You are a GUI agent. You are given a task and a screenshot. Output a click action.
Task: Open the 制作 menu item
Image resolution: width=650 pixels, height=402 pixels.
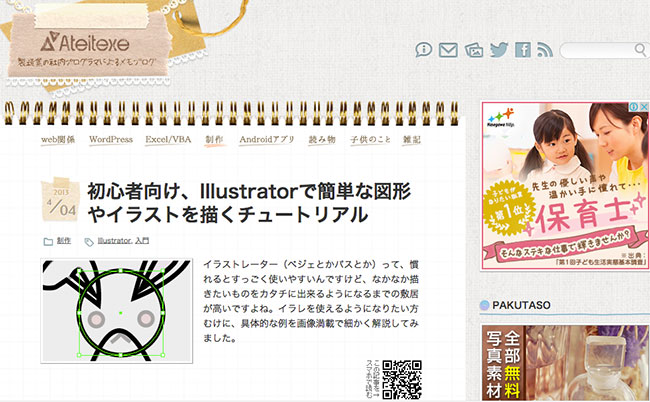click(x=214, y=140)
